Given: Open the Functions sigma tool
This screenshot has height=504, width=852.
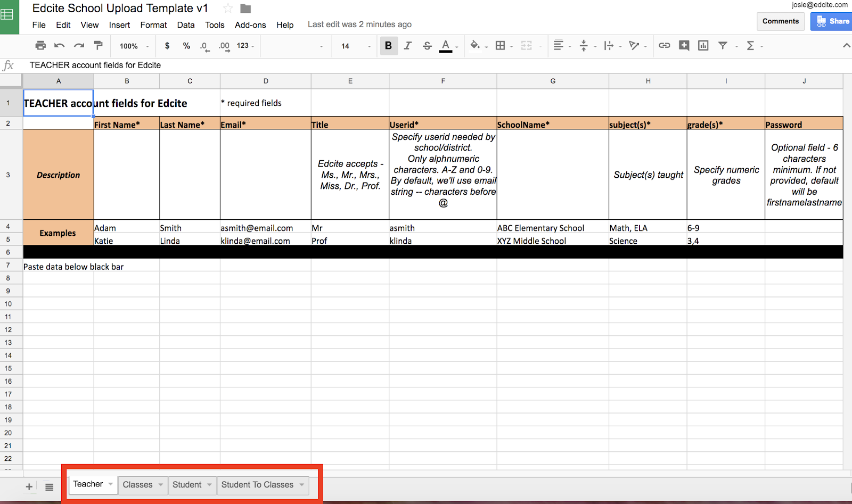Looking at the screenshot, I should pyautogui.click(x=750, y=46).
